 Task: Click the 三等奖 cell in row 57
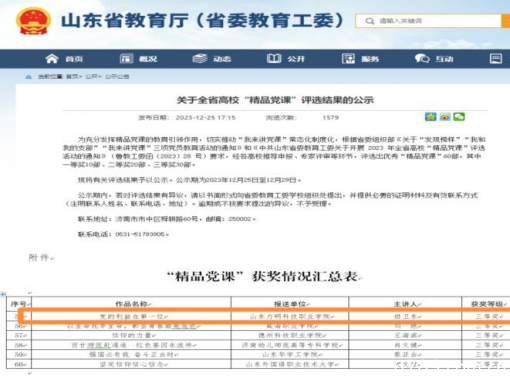pyautogui.click(x=487, y=335)
